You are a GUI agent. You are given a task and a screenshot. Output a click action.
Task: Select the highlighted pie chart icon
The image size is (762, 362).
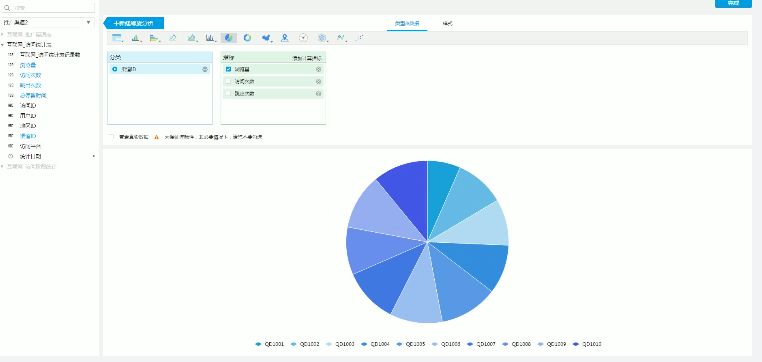(229, 38)
